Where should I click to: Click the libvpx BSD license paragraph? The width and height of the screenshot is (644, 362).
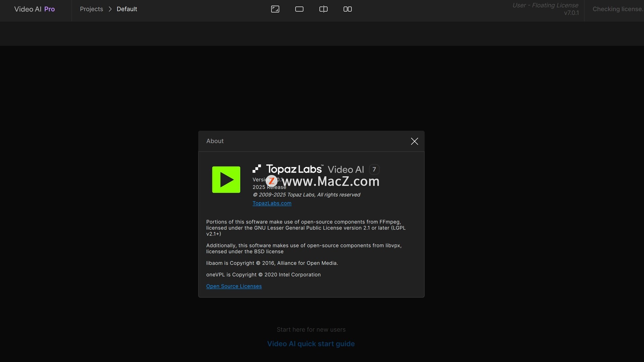click(304, 249)
